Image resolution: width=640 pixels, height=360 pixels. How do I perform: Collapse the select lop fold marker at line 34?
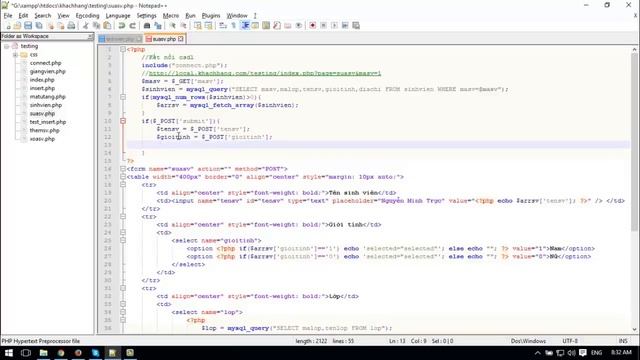click(x=122, y=312)
